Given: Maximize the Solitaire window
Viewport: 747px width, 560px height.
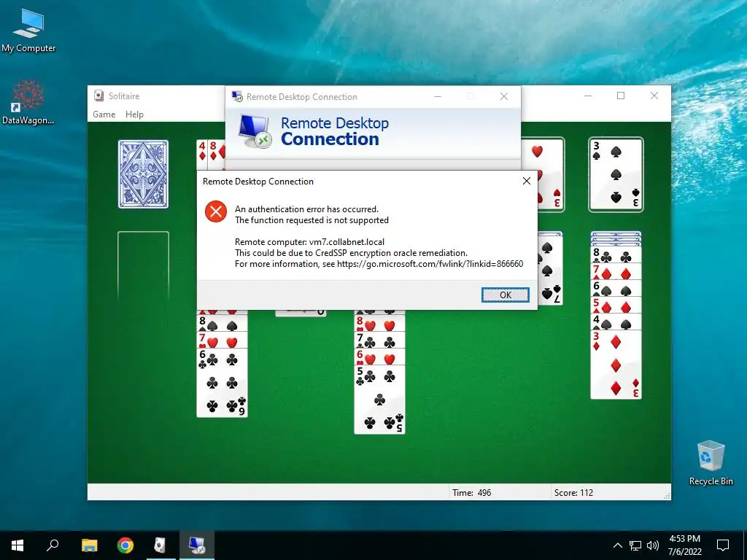Looking at the screenshot, I should point(621,96).
